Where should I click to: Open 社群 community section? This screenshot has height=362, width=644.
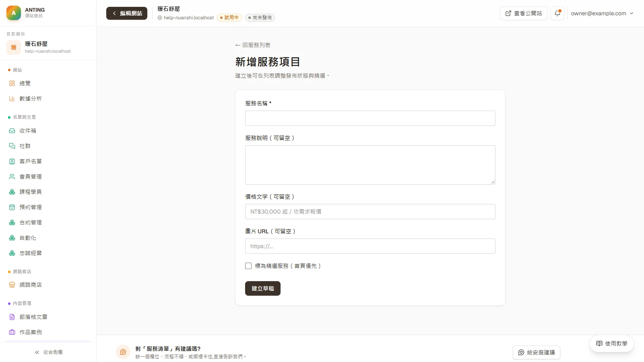[x=48, y=146]
